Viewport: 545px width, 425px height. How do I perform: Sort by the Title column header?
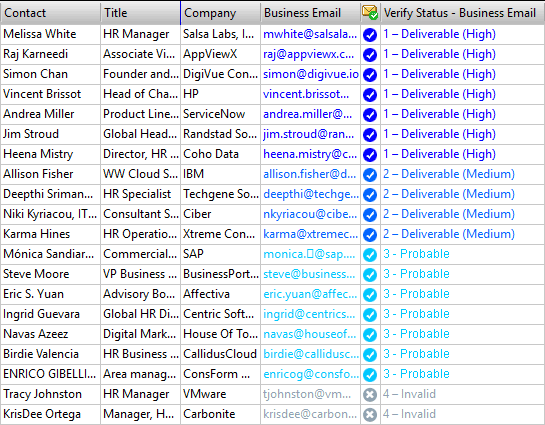click(x=140, y=13)
